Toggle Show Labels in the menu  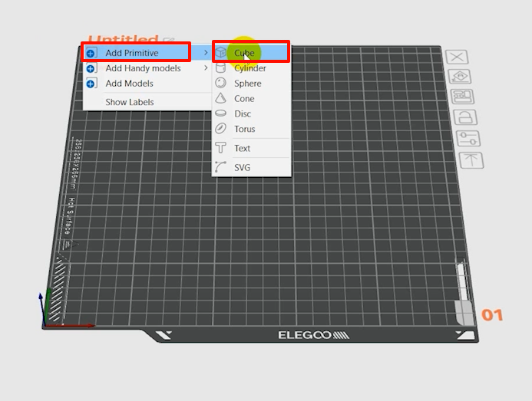click(129, 102)
